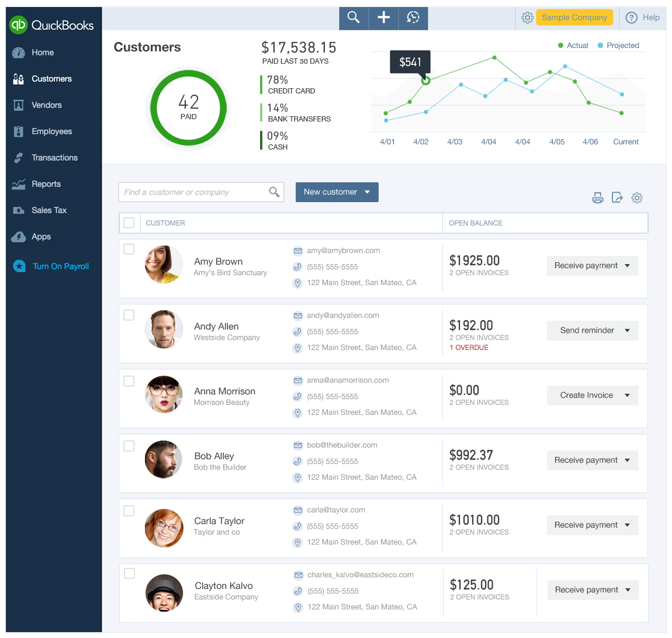Open Transactions from the sidebar

(54, 158)
